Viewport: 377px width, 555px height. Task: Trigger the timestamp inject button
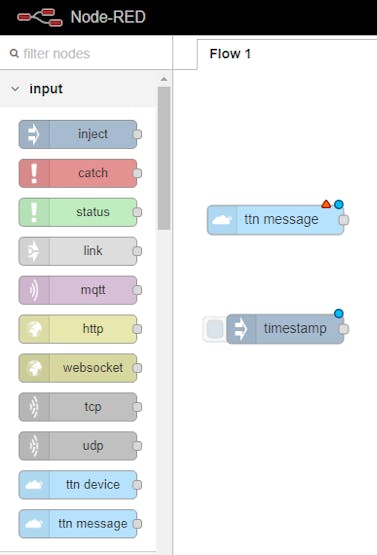tap(215, 329)
